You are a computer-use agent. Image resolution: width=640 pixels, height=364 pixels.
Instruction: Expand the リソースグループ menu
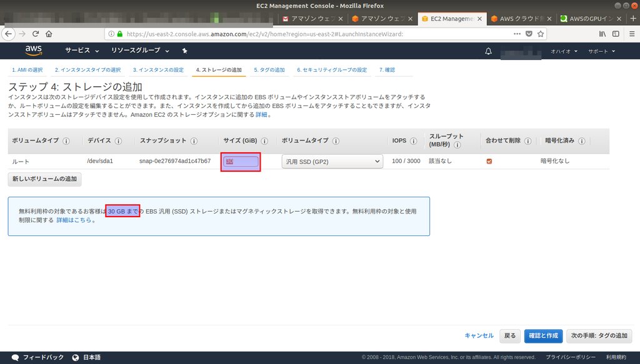pyautogui.click(x=140, y=51)
